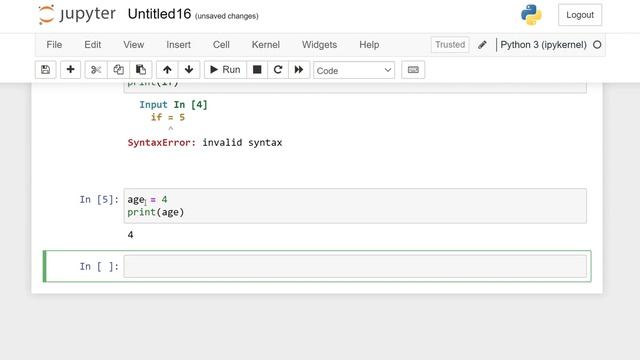Click the Trusted notebook button
Image resolution: width=640 pixels, height=360 pixels.
(450, 44)
